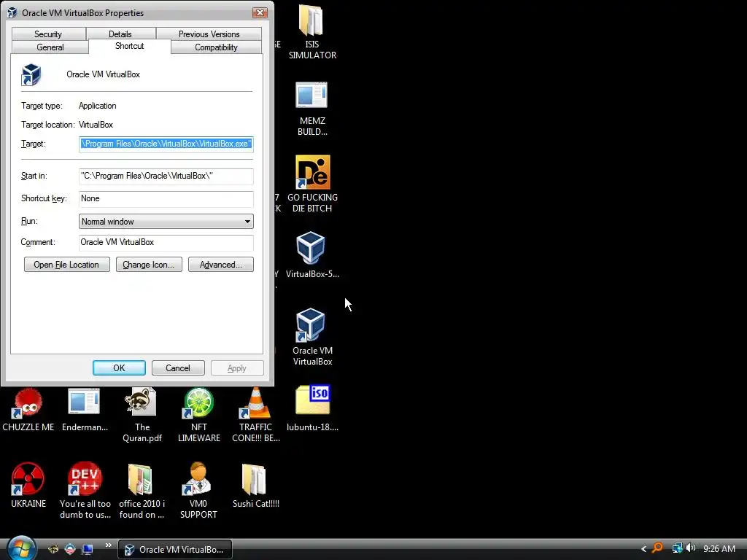Viewport: 747px width, 560px height.
Task: Open the Run window mode dropdown
Action: click(x=166, y=222)
